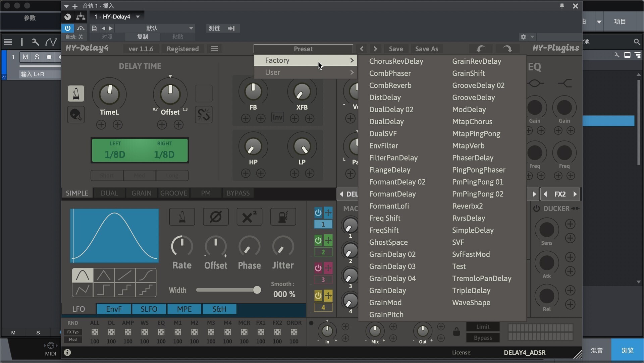Click the LFO tempo sync metronome button
644x363 pixels.
[x=182, y=217]
